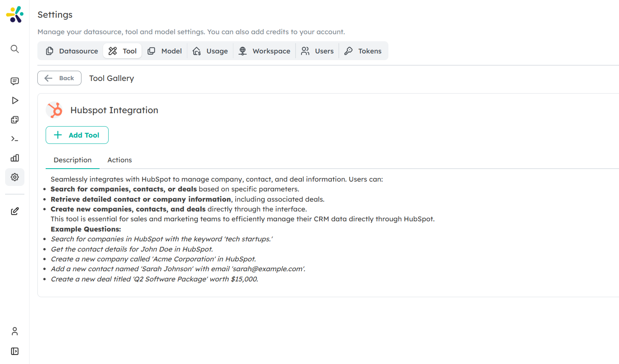Click the pencil compose icon in sidebar

click(x=15, y=211)
